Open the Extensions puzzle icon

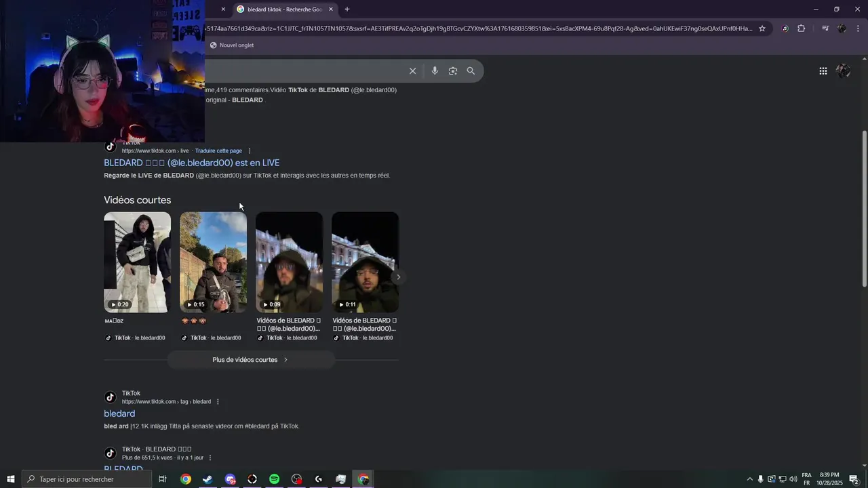[802, 28]
